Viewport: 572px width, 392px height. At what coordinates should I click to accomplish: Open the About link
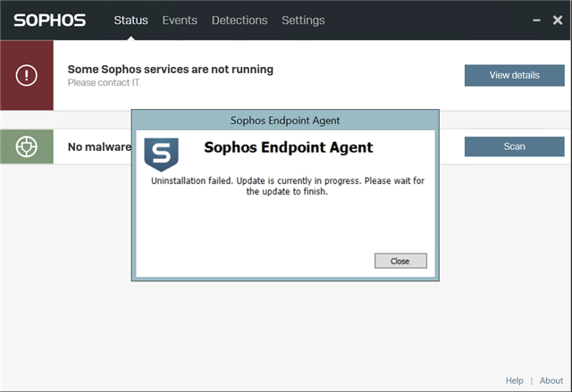pos(551,380)
